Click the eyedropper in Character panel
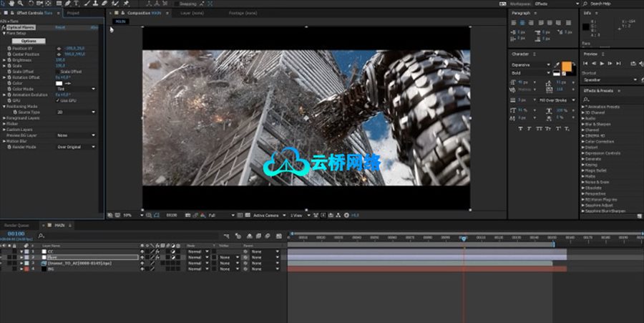 tap(555, 64)
